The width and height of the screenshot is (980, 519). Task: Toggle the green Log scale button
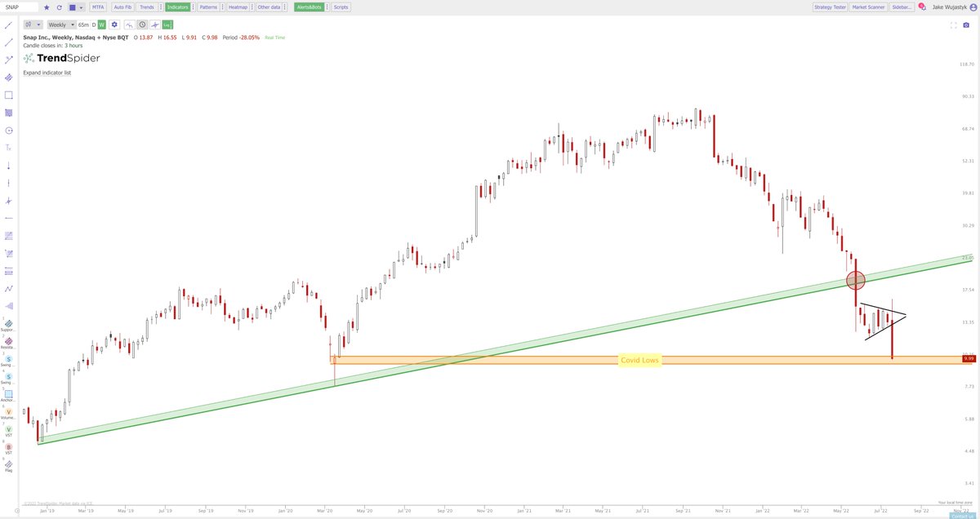coord(167,24)
